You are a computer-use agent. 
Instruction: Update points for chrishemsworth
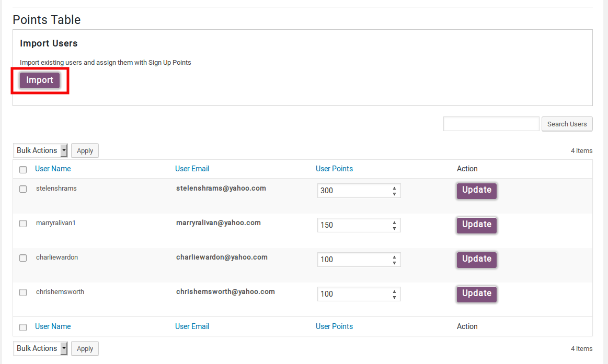[x=476, y=293]
